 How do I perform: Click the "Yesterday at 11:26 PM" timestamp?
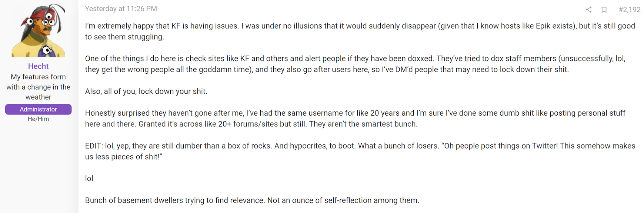[121, 9]
